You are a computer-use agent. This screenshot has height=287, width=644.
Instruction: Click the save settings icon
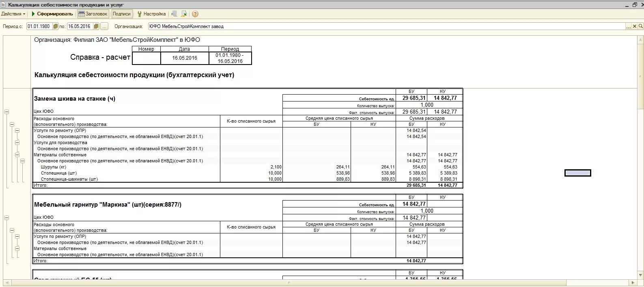pos(174,14)
